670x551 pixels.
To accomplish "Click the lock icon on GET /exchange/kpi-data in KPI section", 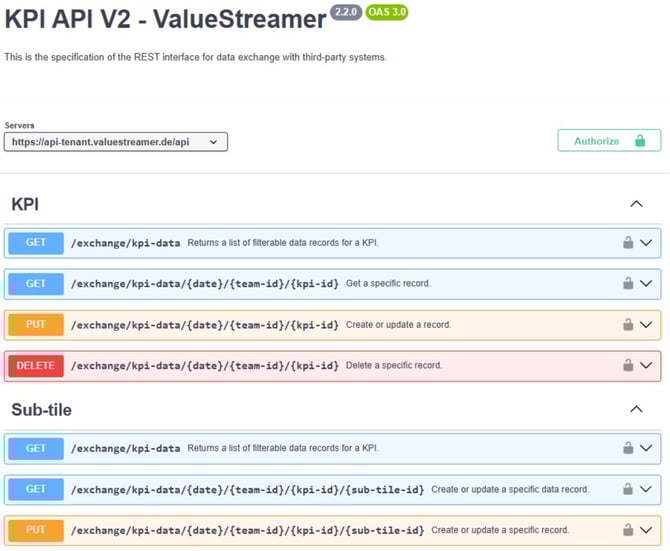I will click(x=628, y=243).
